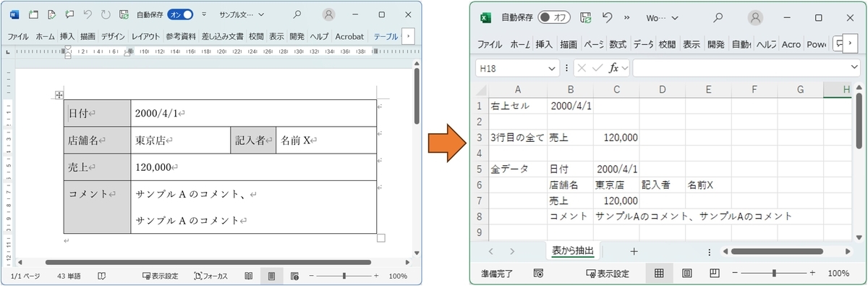Open display settings in Word status bar

[159, 276]
